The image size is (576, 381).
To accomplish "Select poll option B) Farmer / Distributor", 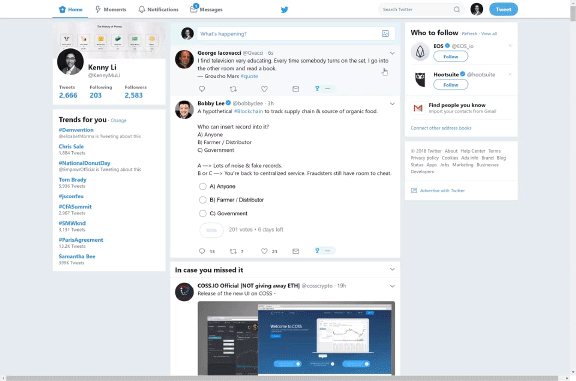I will 202,200.
